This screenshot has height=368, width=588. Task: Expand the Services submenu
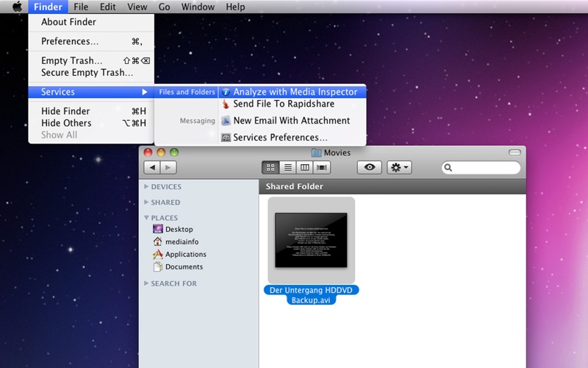[91, 91]
